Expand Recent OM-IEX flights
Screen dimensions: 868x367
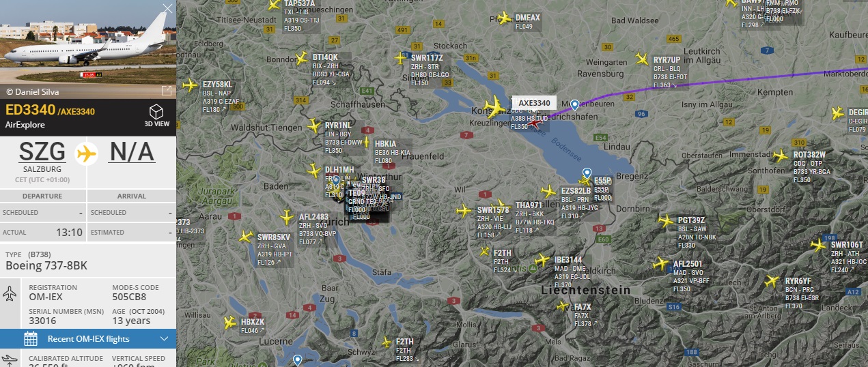88,339
